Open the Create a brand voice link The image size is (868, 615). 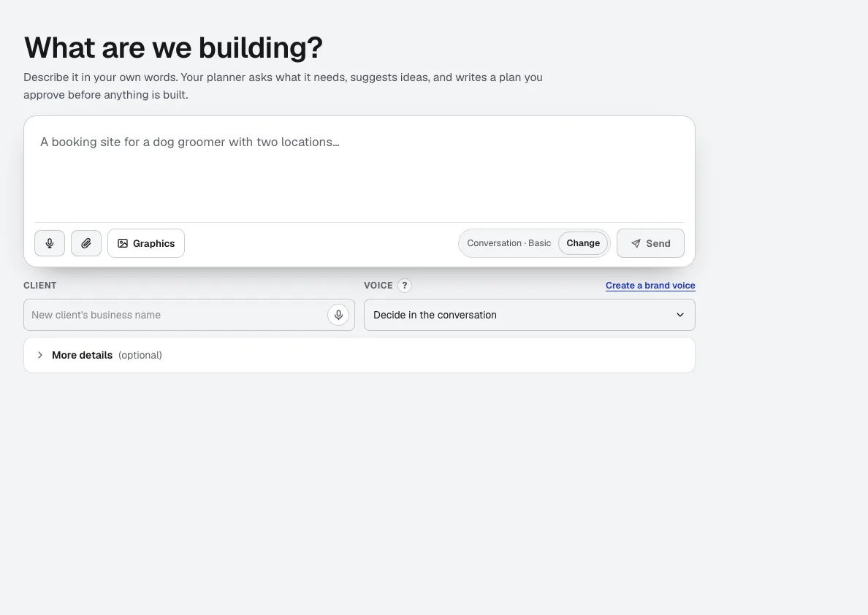650,286
